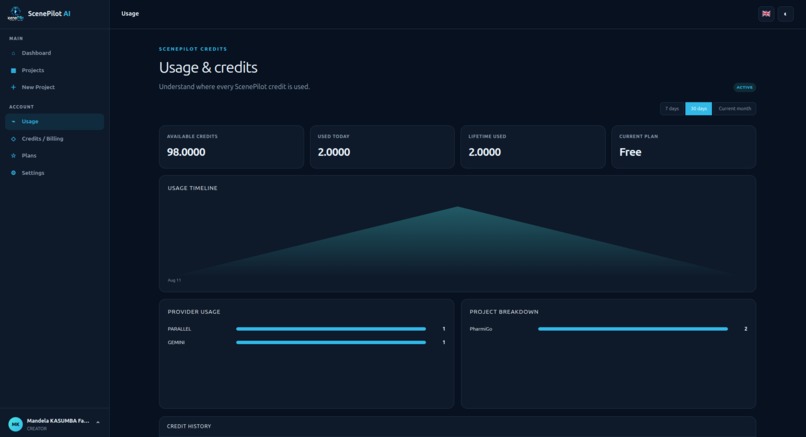Image resolution: width=806 pixels, height=437 pixels.
Task: Click the GEMINI provider label
Action: click(176, 342)
